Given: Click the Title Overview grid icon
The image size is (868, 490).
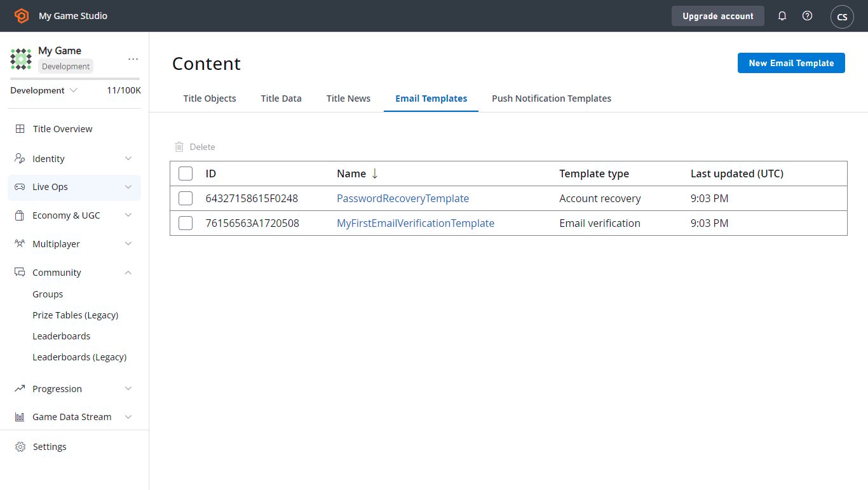Looking at the screenshot, I should click(20, 129).
